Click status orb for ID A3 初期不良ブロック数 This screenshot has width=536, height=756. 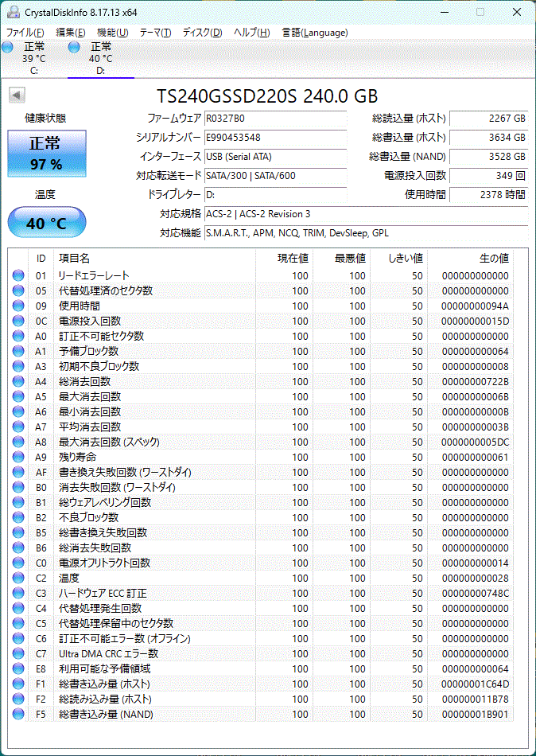pyautogui.click(x=18, y=366)
